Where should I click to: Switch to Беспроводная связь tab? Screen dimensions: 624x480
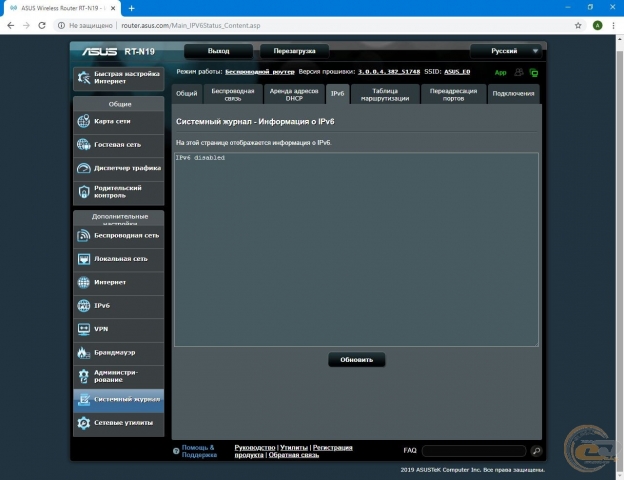(x=233, y=94)
